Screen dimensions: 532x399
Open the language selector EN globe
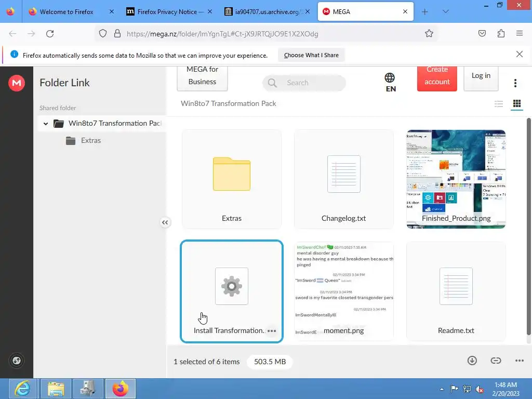390,83
